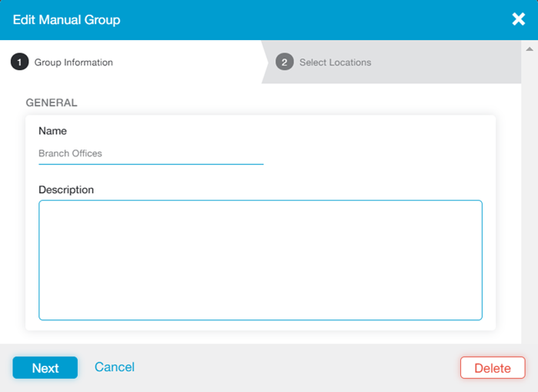
Task: Focus the Name input field
Action: pyautogui.click(x=151, y=154)
